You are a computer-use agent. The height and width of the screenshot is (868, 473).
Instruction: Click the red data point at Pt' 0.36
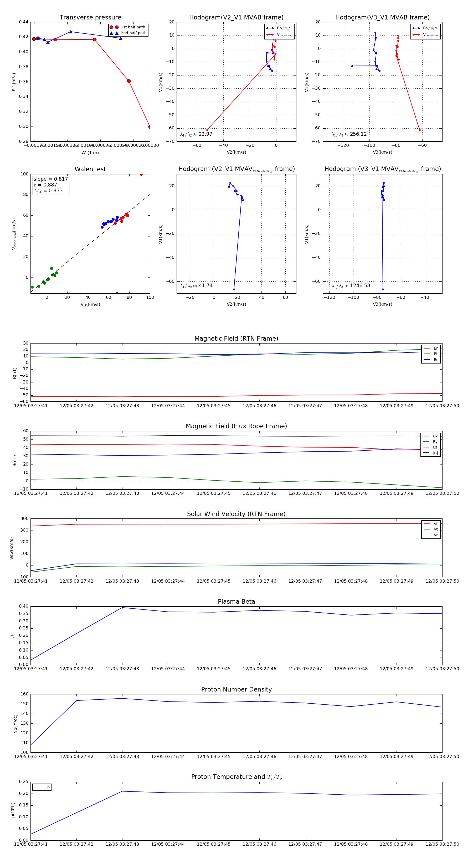click(128, 81)
